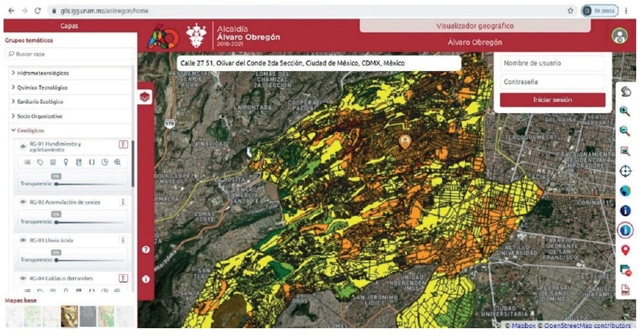Click the crosshair locate tool

click(x=625, y=170)
